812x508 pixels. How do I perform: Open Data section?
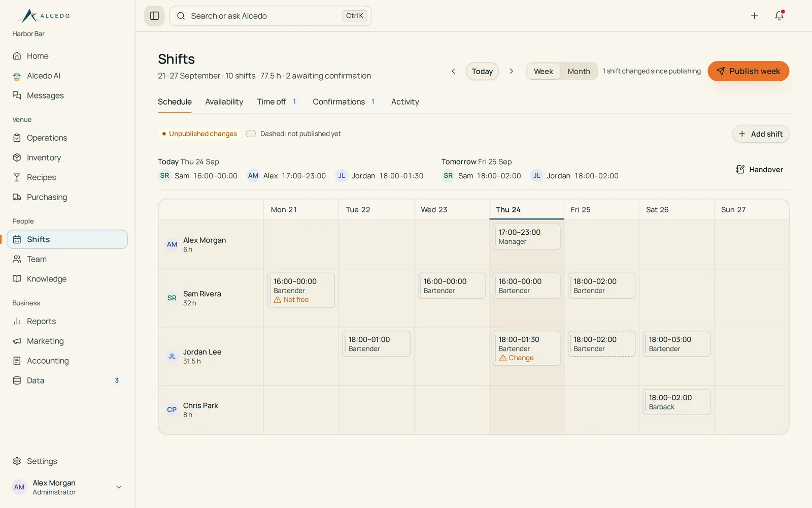click(x=67, y=380)
